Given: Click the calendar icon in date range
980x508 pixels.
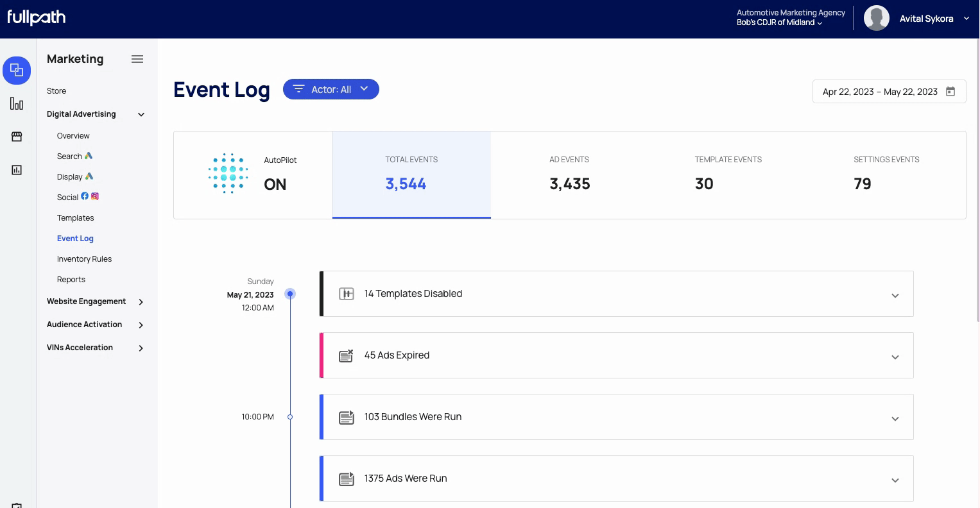Looking at the screenshot, I should point(950,92).
